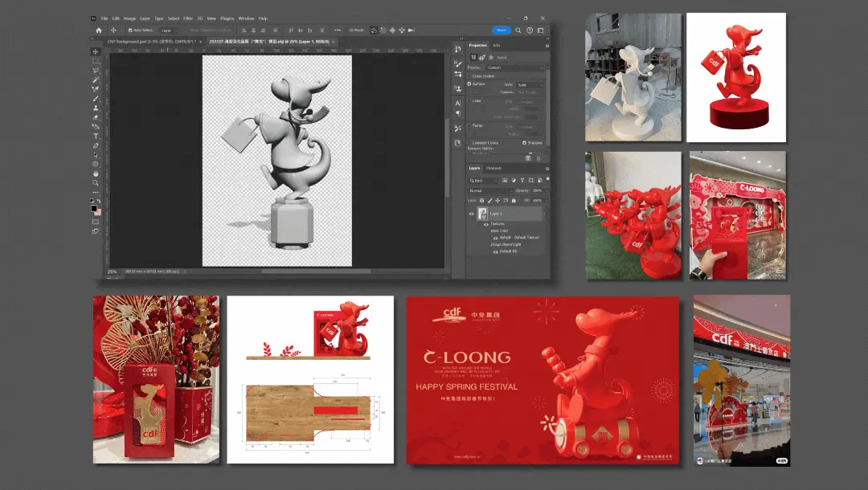This screenshot has height=490, width=868.
Task: Open the Layers panel flyout menu
Action: [547, 168]
